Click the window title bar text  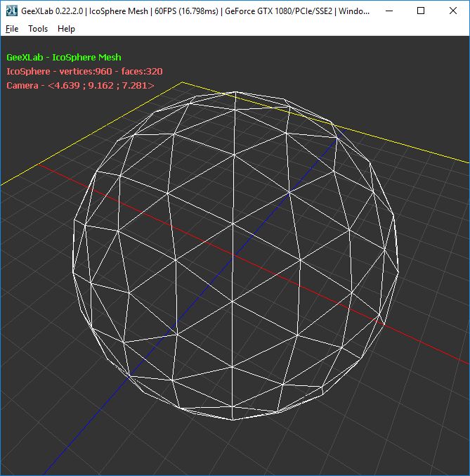(195, 11)
